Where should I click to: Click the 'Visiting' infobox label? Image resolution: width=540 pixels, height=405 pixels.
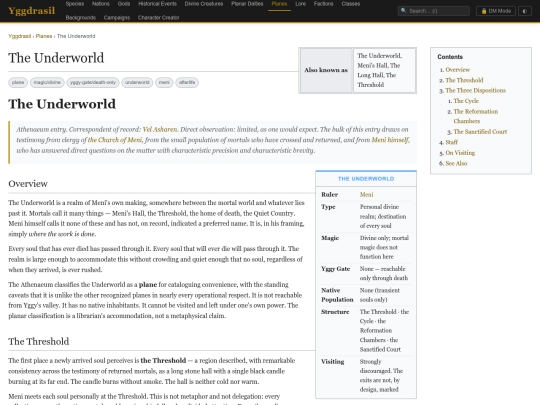[x=333, y=362]
